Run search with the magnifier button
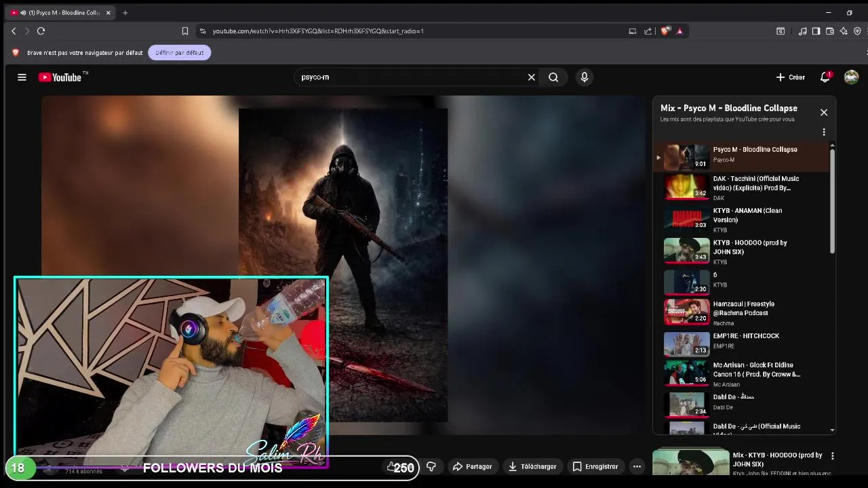Screen dimensions: 868x488 pos(553,77)
